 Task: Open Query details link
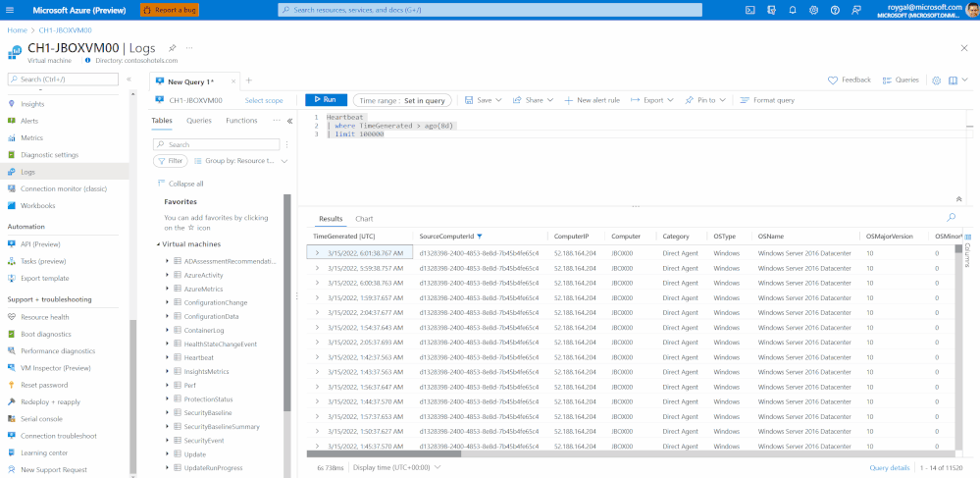coord(890,467)
